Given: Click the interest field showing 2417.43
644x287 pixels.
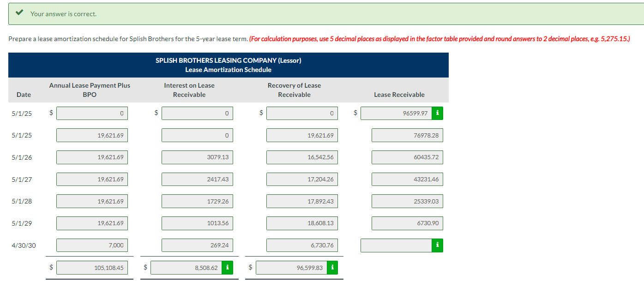Looking at the screenshot, I should click(197, 179).
